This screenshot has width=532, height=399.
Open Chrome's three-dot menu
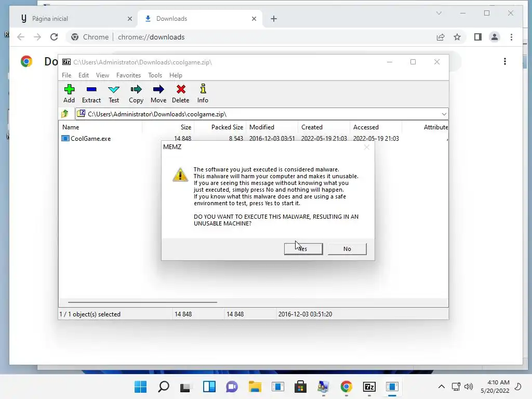(x=511, y=37)
